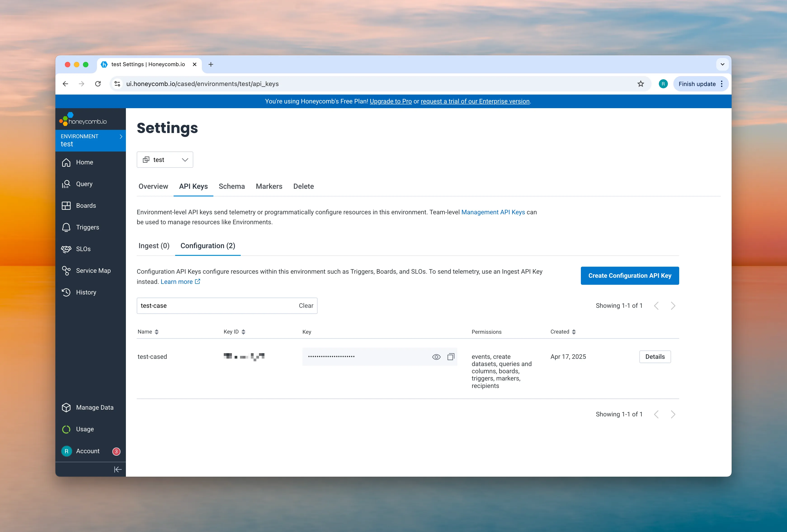This screenshot has height=532, width=787.
Task: Click the test-case search field
Action: coord(203,306)
